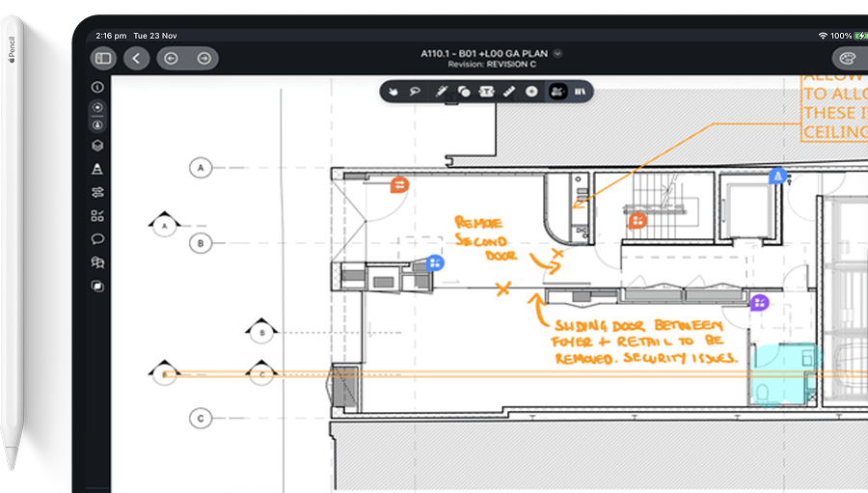This screenshot has width=868, height=493.
Task: Select the lasso selection tool
Action: [x=415, y=92]
